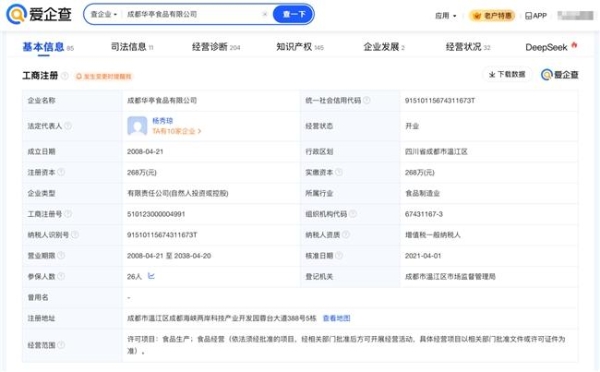Open the 知识产权 tab

pos(300,47)
